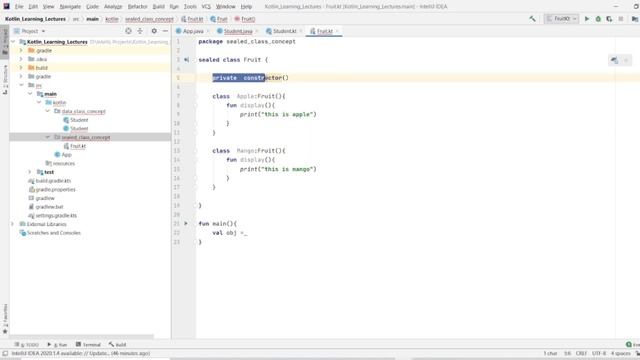Close the Fruit.kt editor tab
This screenshot has width=640, height=360.
click(x=337, y=31)
